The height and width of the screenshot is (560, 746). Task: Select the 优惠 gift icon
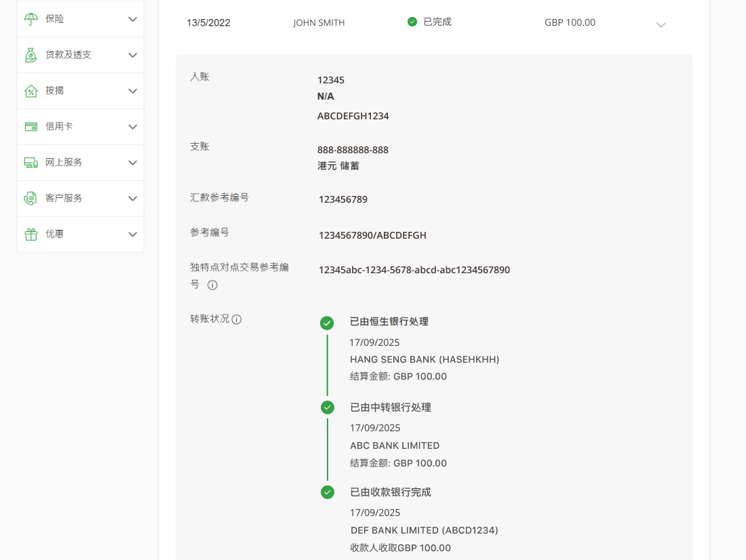pyautogui.click(x=31, y=233)
